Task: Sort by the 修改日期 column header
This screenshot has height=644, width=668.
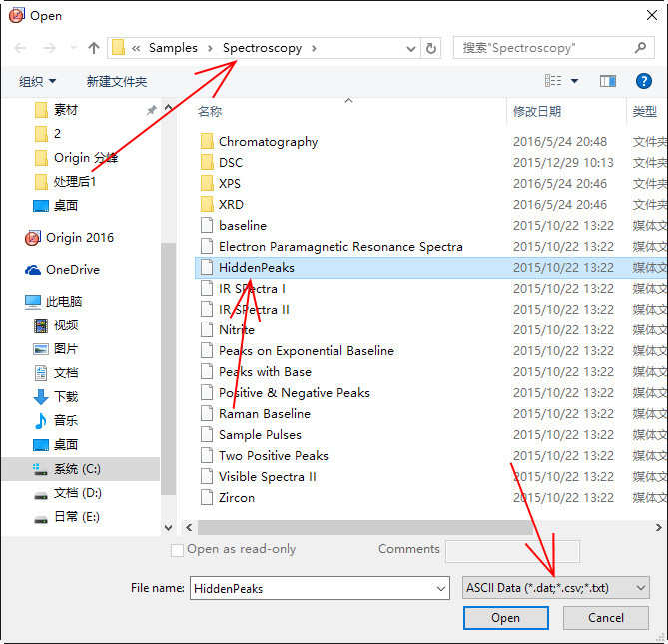Action: click(x=537, y=112)
